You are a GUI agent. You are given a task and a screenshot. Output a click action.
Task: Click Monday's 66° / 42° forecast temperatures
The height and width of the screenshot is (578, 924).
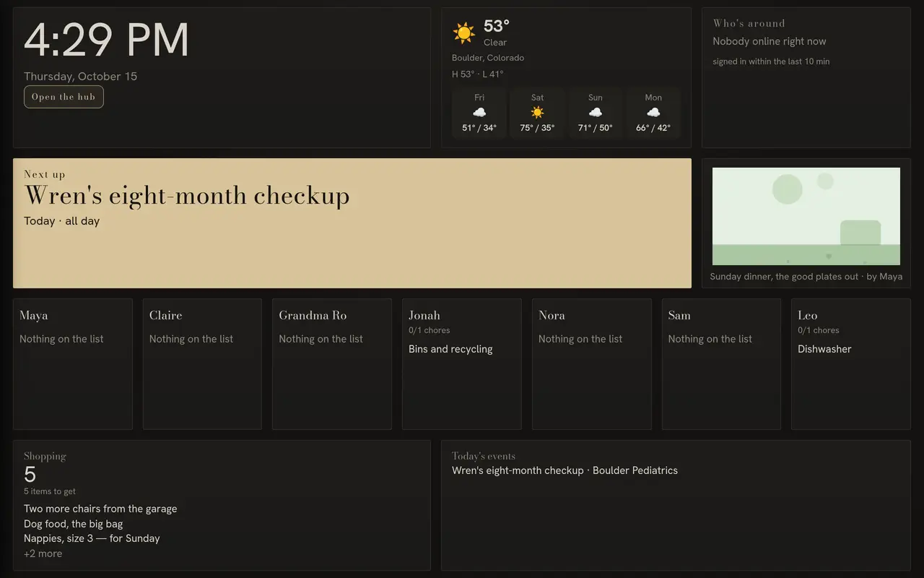point(653,128)
